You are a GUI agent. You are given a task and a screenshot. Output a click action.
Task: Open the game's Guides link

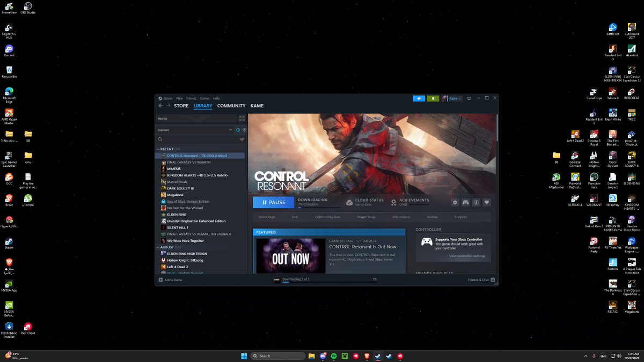coord(433,217)
